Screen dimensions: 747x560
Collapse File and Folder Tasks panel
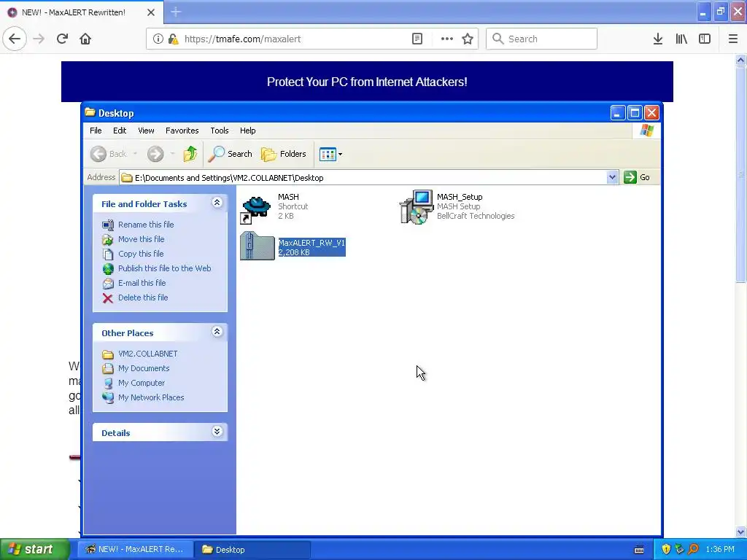click(x=217, y=203)
